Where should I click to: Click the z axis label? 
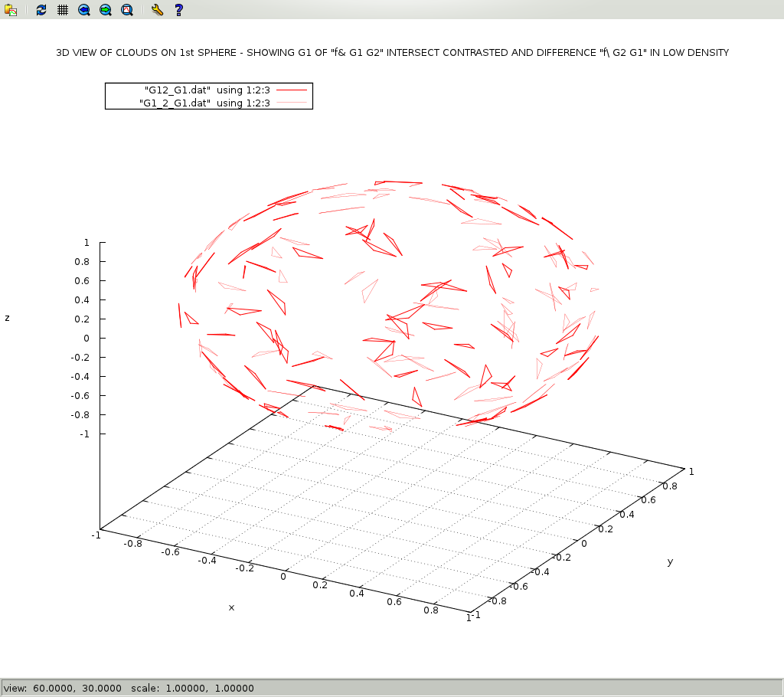(8, 318)
